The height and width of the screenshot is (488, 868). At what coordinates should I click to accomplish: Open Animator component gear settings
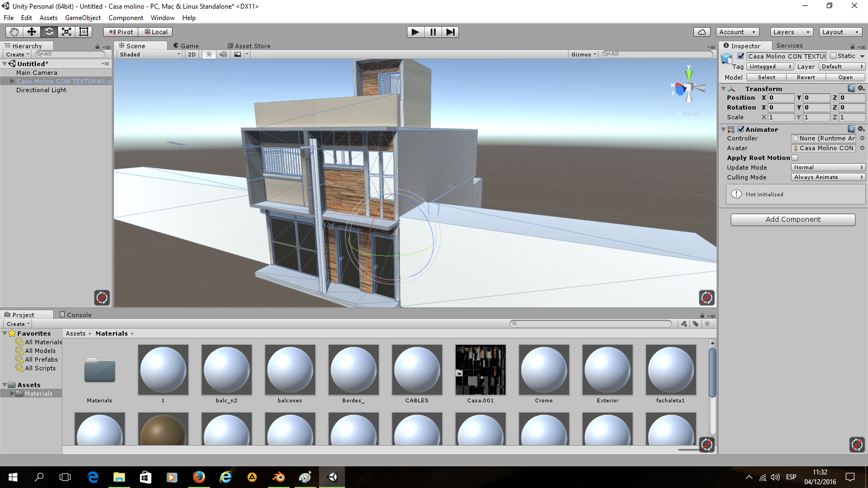pos(861,129)
